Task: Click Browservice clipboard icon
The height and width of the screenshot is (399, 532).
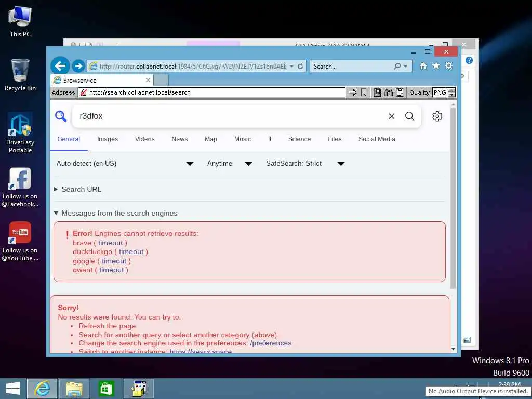Action: (x=400, y=92)
